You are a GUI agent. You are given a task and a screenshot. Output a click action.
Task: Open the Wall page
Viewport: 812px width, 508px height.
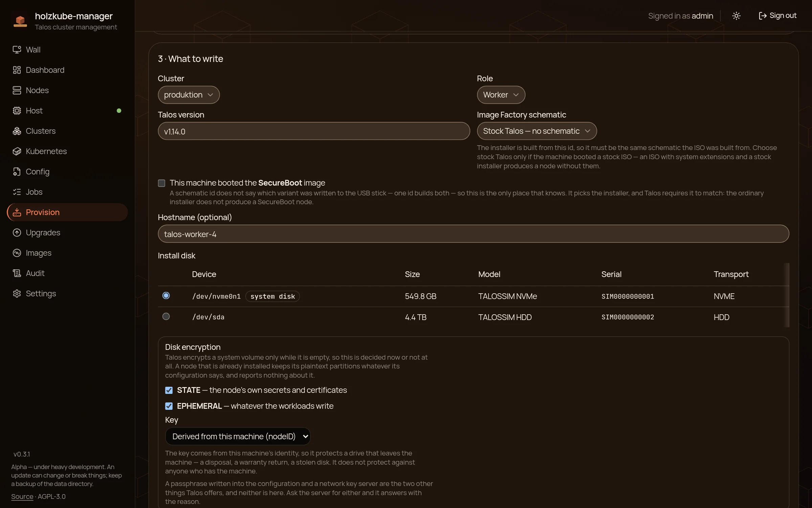pyautogui.click(x=67, y=50)
